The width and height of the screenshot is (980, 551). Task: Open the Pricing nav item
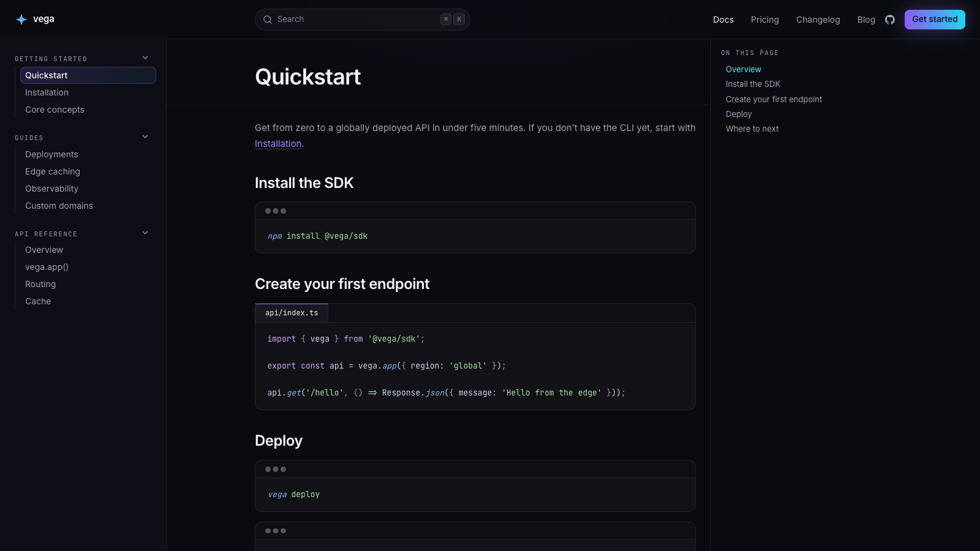pos(765,20)
